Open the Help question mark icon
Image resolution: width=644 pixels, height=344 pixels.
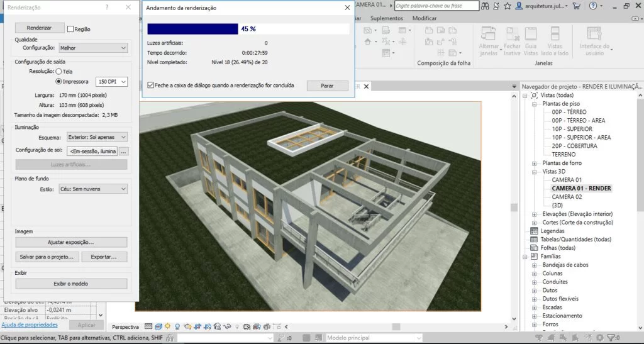(x=592, y=6)
